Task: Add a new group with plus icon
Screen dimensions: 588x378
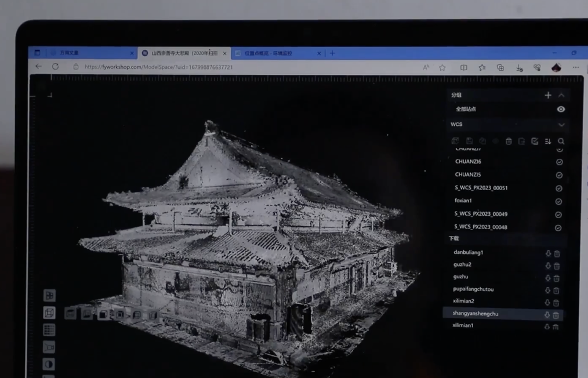Action: 548,95
